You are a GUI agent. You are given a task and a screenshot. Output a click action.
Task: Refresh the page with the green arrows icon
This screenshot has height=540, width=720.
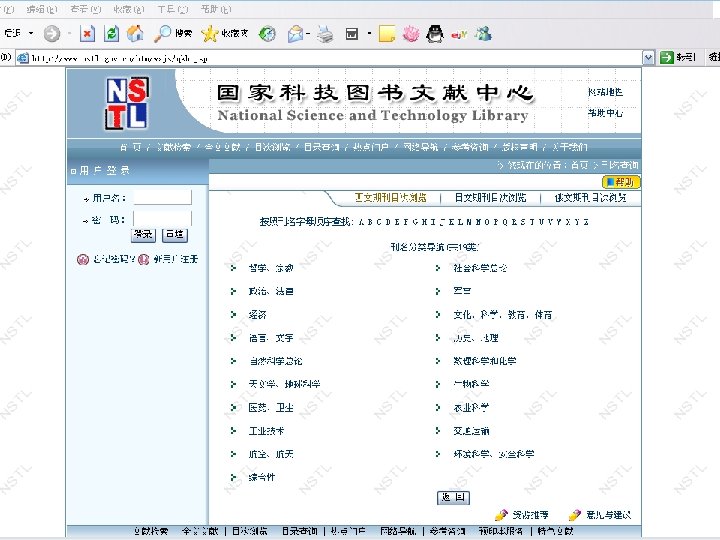pos(111,34)
